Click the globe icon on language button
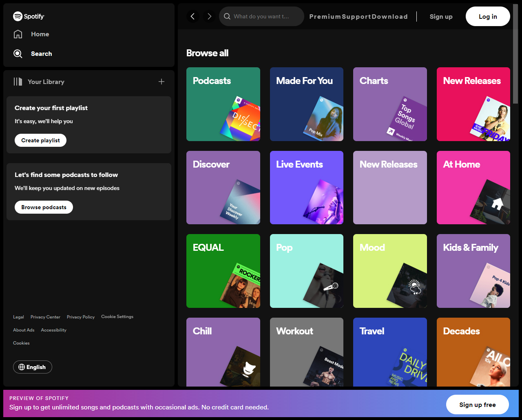522x420 pixels. click(x=22, y=367)
